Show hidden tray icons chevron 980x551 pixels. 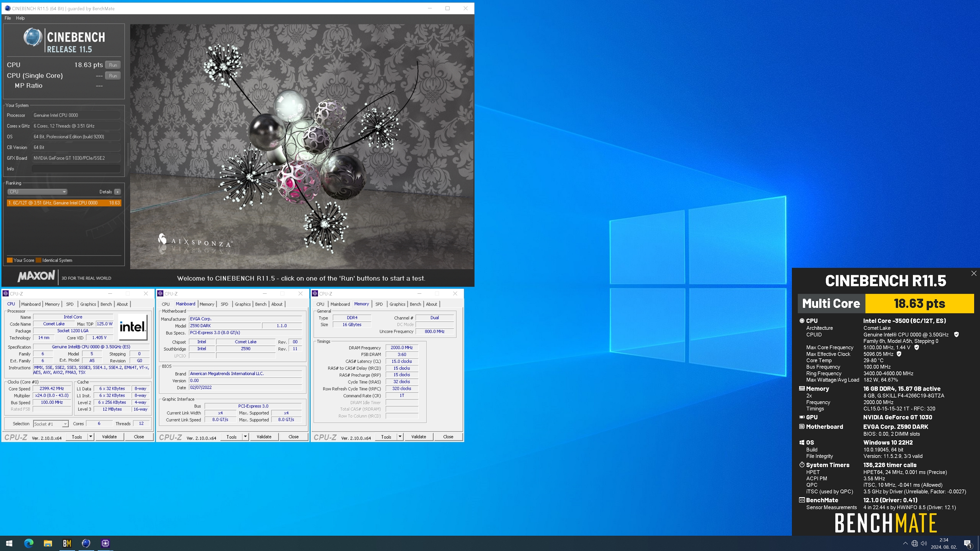(905, 543)
